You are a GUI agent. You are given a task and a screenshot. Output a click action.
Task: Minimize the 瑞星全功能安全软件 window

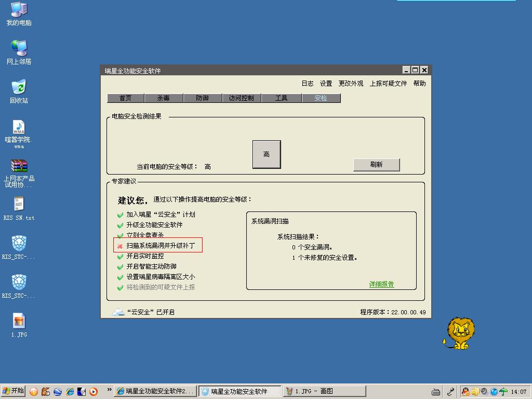point(406,70)
